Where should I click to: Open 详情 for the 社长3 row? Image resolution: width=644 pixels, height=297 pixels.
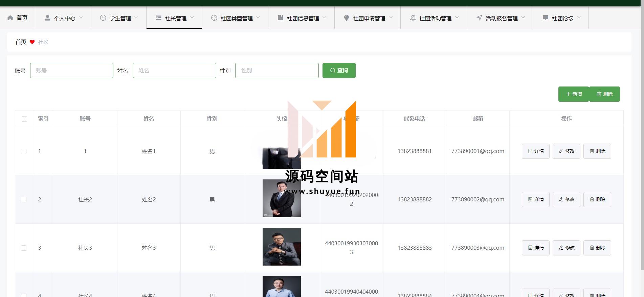(535, 248)
